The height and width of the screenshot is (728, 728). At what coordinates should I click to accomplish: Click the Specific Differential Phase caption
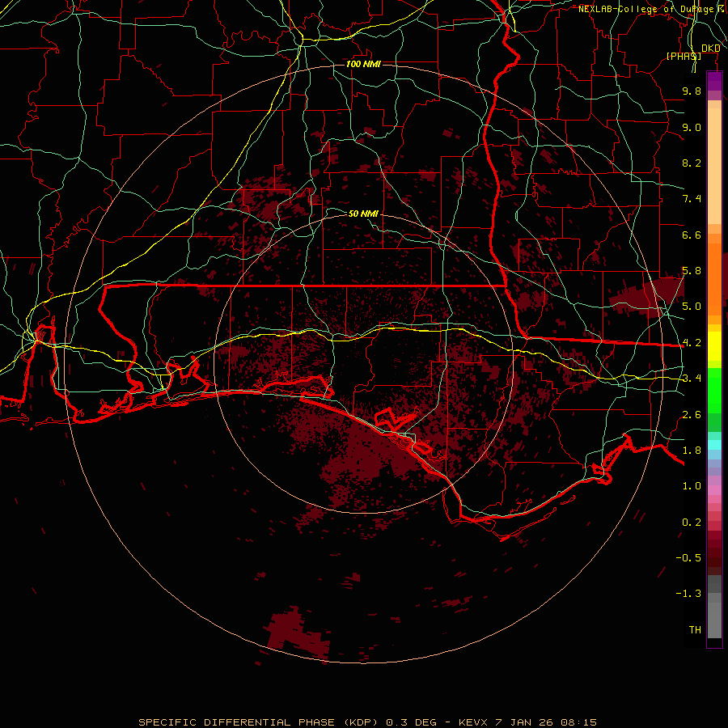[368, 722]
